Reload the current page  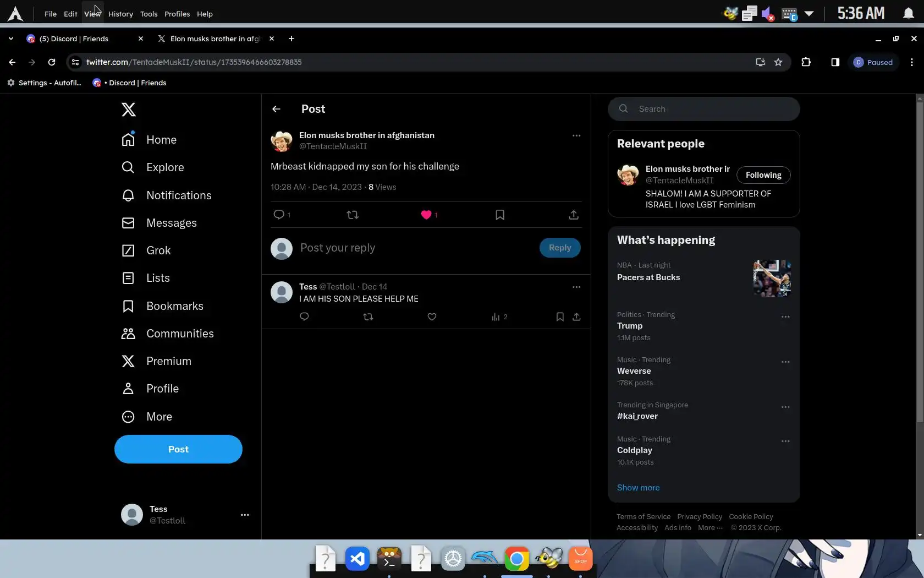[52, 62]
